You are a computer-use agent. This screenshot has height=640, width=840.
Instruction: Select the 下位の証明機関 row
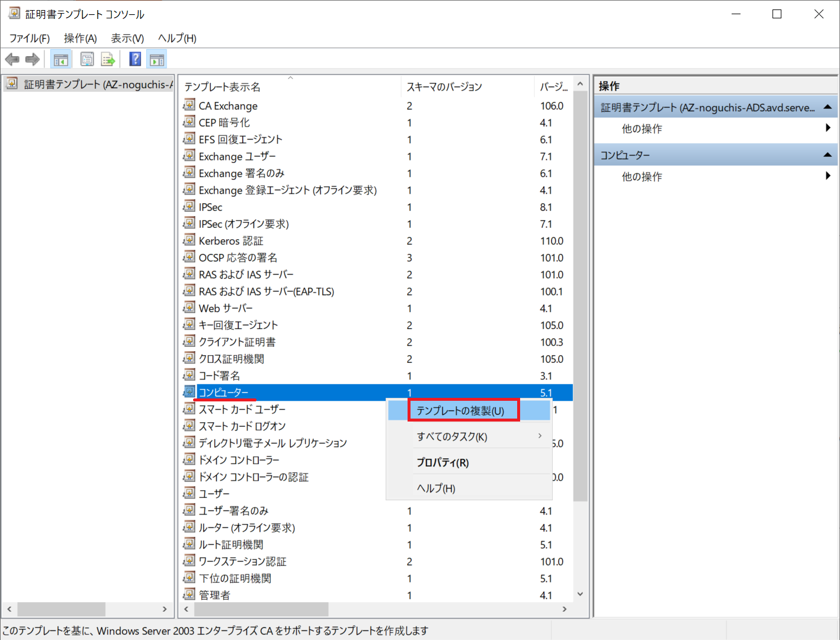(376, 578)
